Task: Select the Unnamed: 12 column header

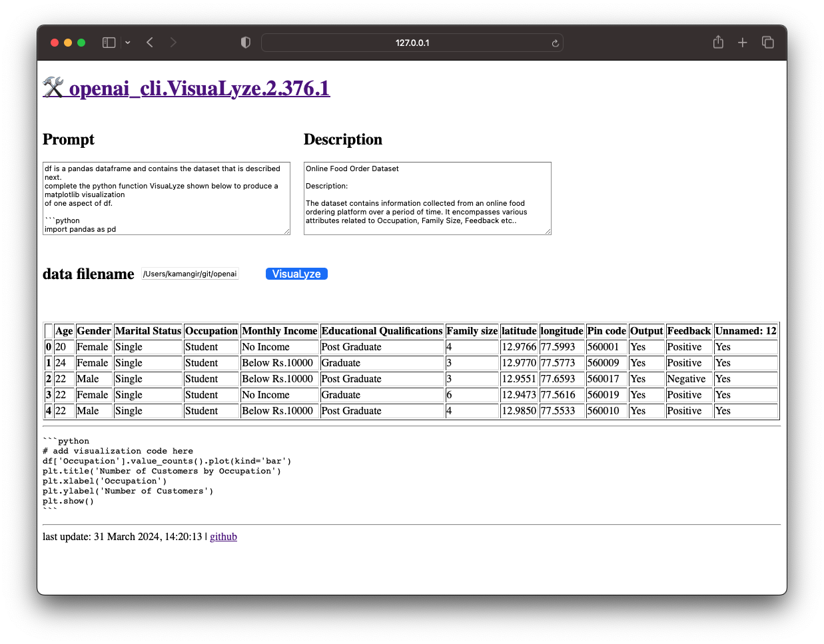Action: [x=745, y=331]
